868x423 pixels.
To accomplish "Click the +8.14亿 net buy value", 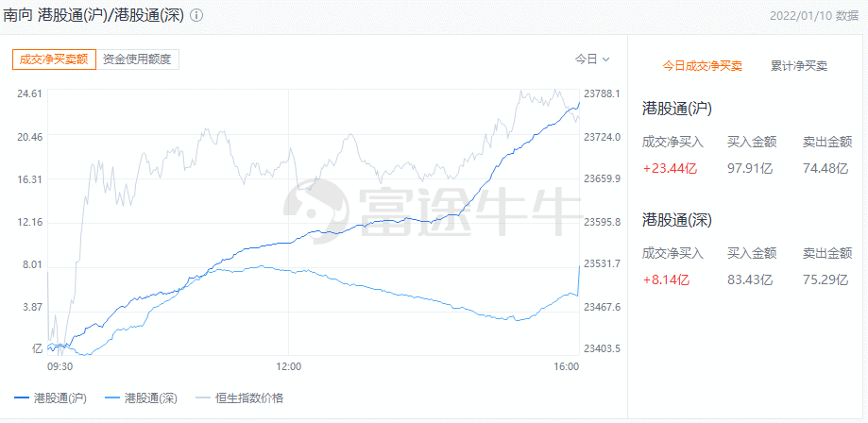I will point(665,279).
